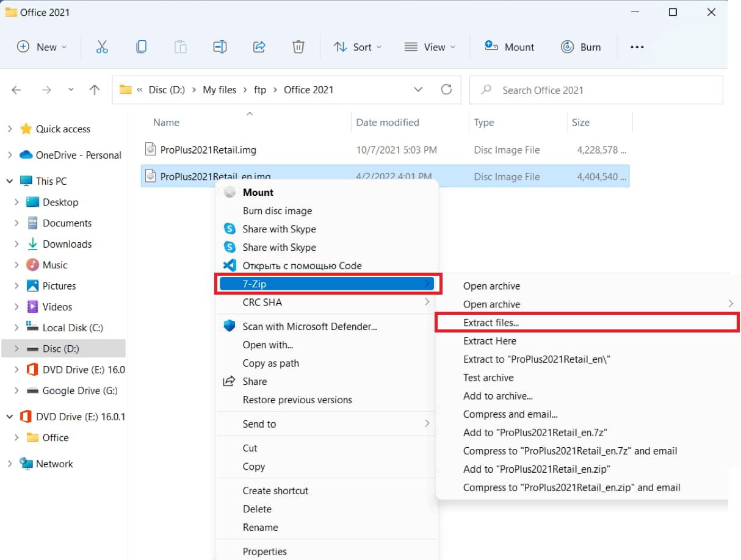Click the Share icon in toolbar
This screenshot has height=560, width=741.
click(259, 47)
